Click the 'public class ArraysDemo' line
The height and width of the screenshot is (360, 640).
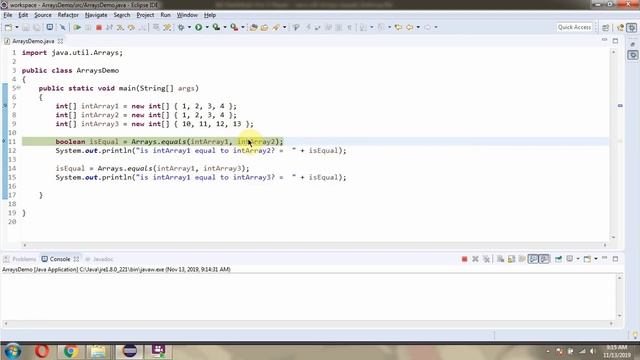[x=70, y=71]
